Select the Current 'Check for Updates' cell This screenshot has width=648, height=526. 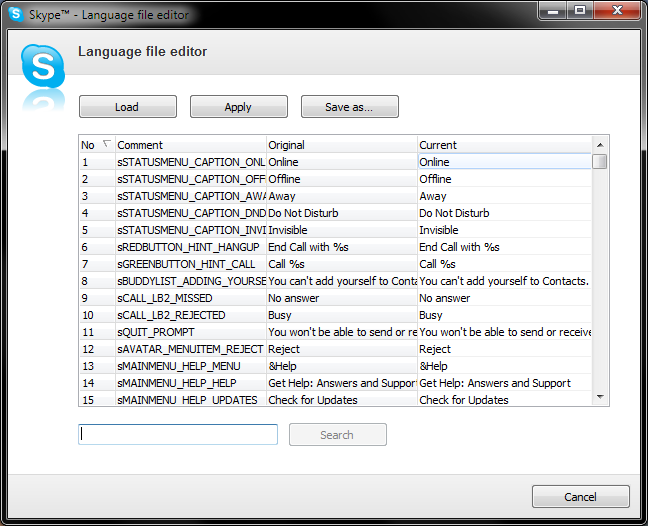[505, 399]
